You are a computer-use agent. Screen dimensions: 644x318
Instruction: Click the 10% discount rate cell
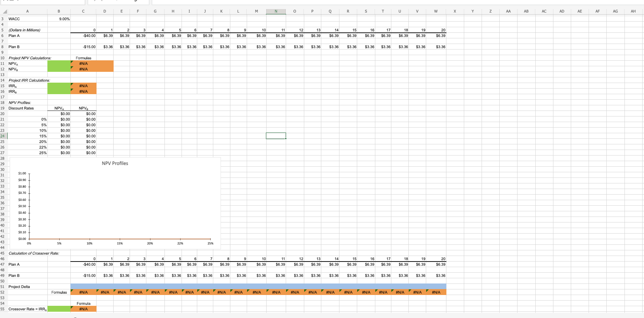click(28, 130)
